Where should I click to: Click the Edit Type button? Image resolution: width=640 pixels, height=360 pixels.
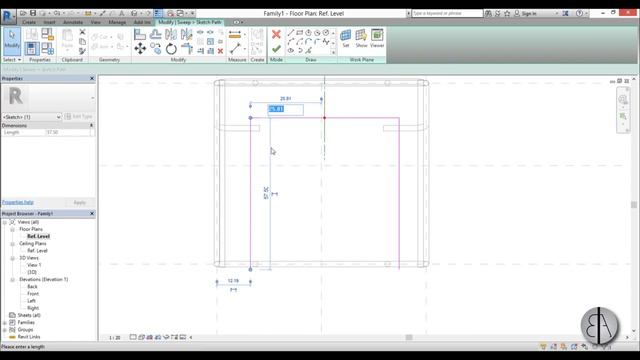click(79, 117)
